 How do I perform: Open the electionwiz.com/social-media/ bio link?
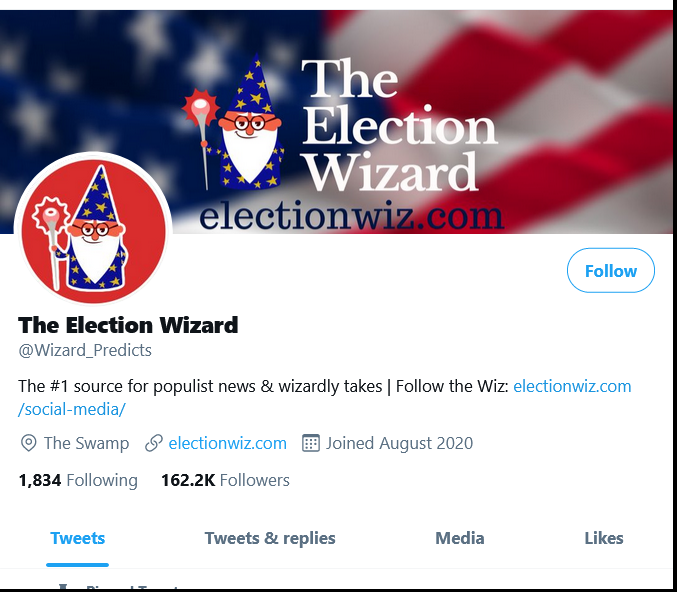325,398
